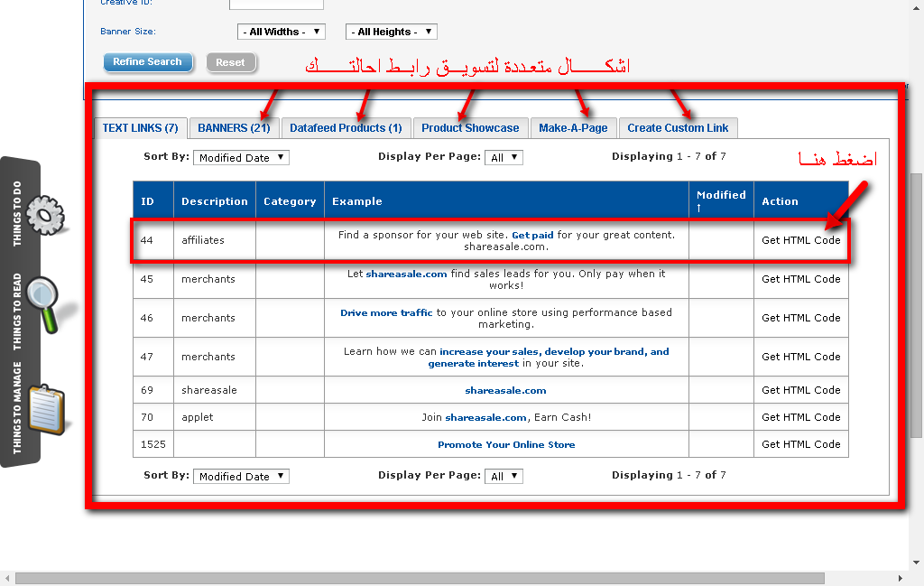Click the horizontal scrollbar at page bottom

(451, 578)
